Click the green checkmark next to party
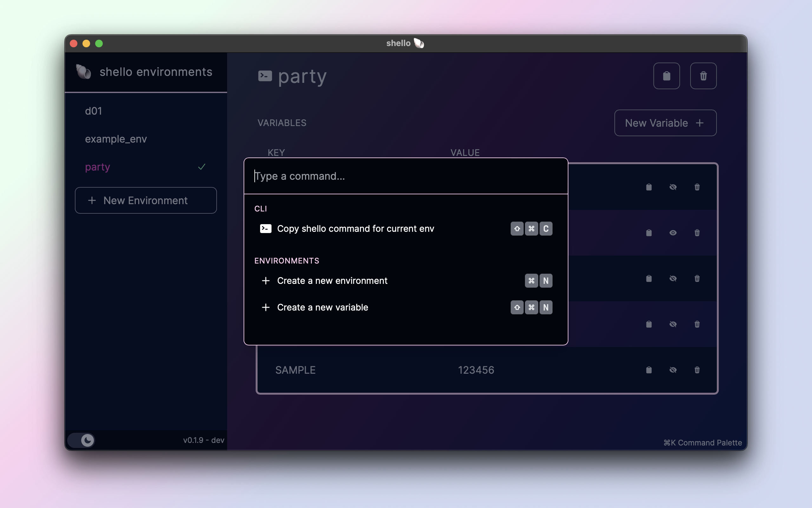The image size is (812, 508). pyautogui.click(x=202, y=167)
